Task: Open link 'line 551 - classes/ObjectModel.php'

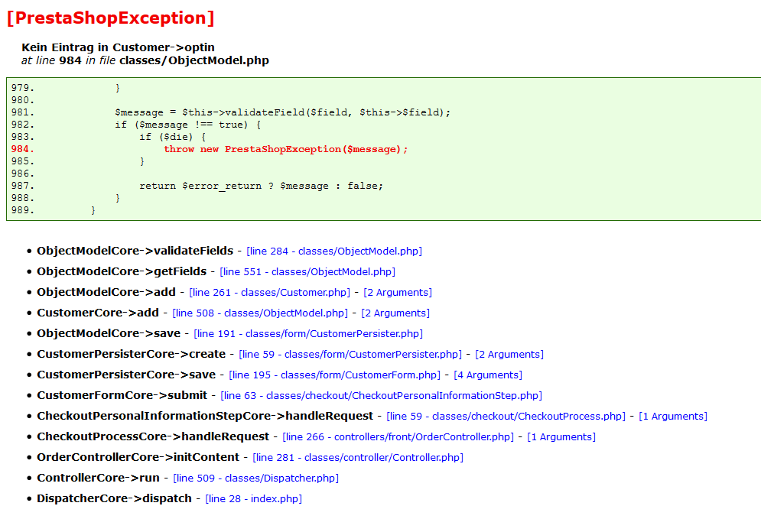Action: 307,271
